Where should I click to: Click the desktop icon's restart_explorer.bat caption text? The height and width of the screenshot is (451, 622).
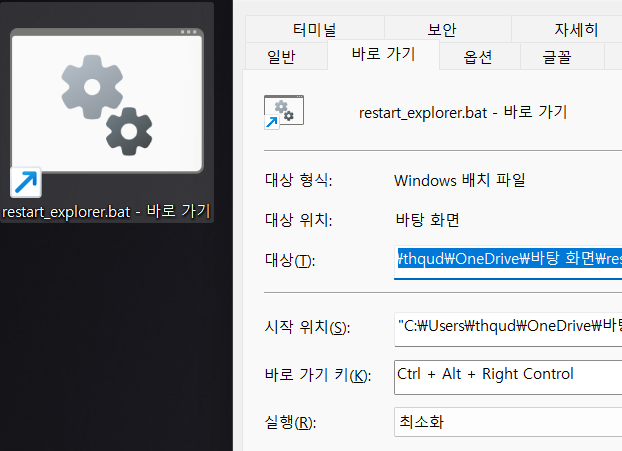(106, 212)
